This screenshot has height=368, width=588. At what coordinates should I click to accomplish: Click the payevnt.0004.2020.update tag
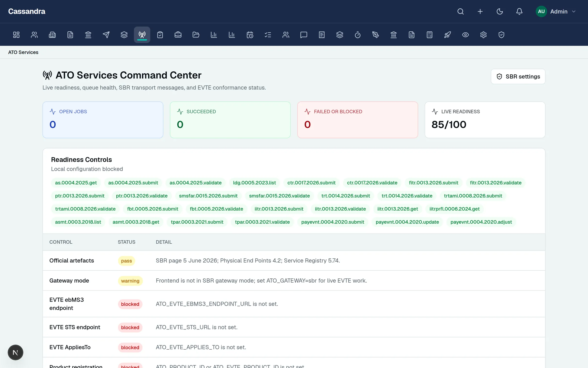pos(407,222)
